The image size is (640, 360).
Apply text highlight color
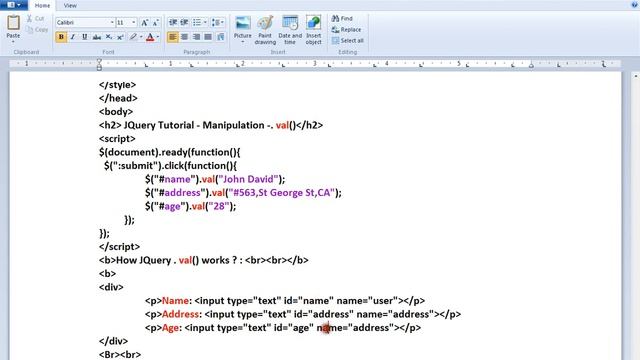coord(133,37)
